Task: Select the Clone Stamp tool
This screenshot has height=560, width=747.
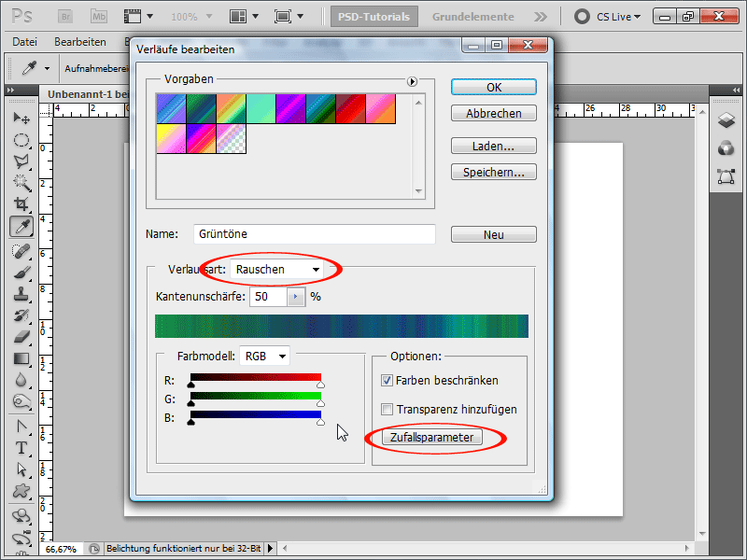Action: tap(21, 294)
